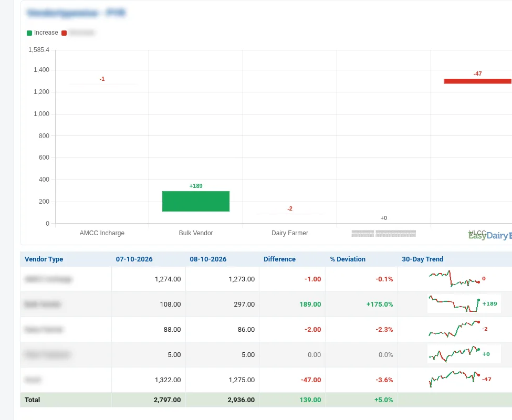Click the green Increase legend swatch
The image size is (512, 420).
click(29, 33)
